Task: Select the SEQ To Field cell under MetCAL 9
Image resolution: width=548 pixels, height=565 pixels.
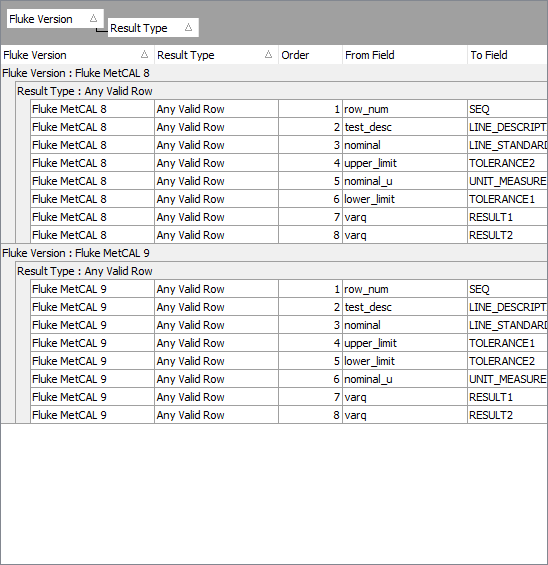Action: coord(508,289)
